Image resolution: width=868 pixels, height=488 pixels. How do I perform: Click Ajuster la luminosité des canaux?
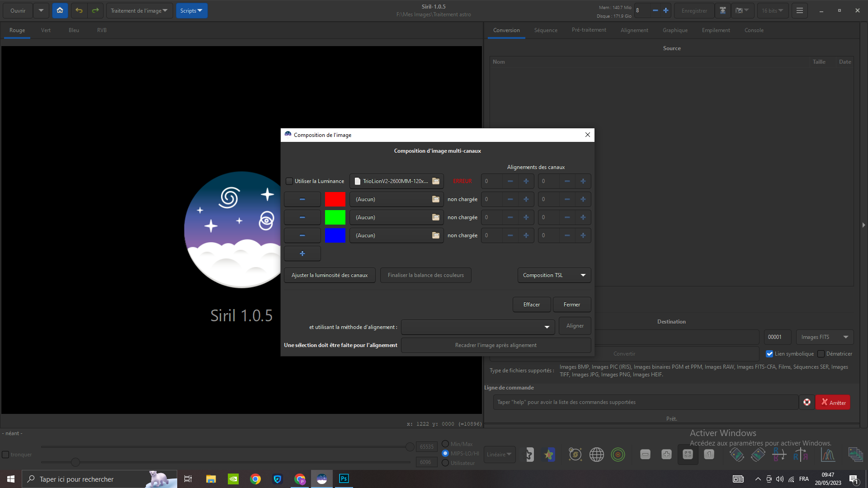(329, 275)
